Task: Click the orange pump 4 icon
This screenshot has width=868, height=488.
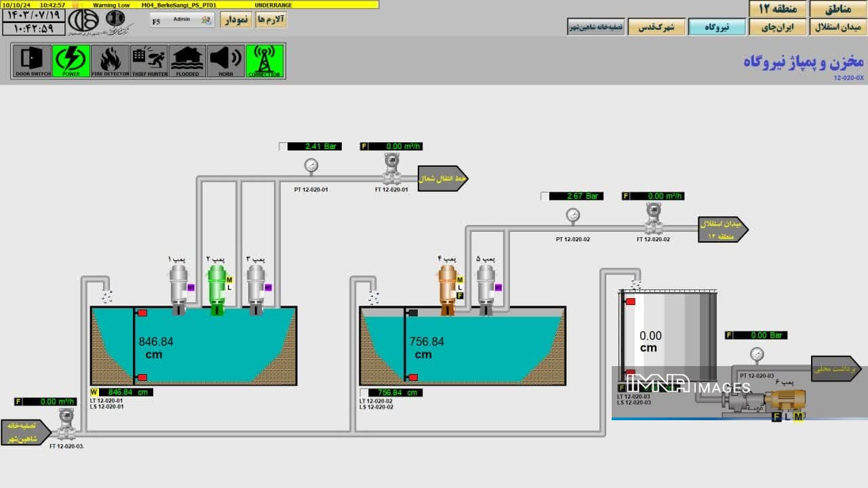Action: (447, 289)
